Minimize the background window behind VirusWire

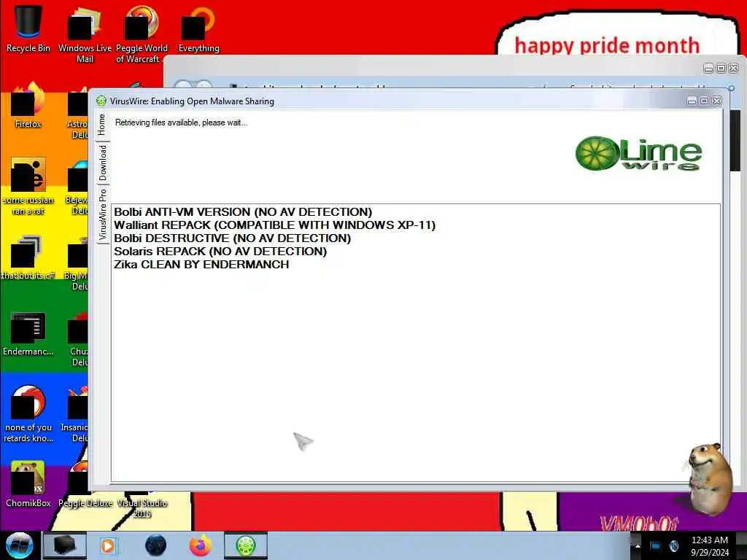(709, 69)
